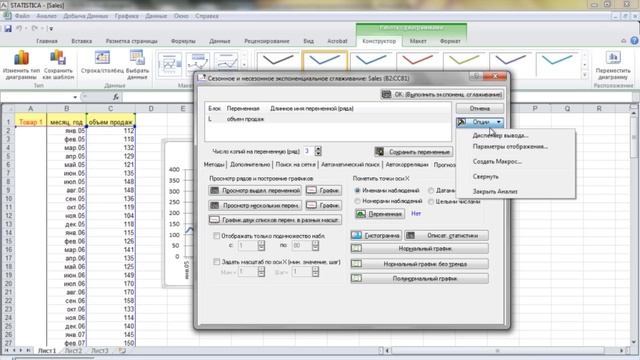Click OK to run exponential smoothing

point(442,94)
